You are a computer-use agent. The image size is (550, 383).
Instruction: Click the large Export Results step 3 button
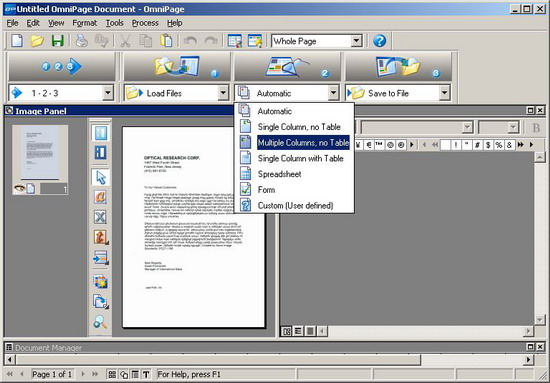tap(398, 67)
